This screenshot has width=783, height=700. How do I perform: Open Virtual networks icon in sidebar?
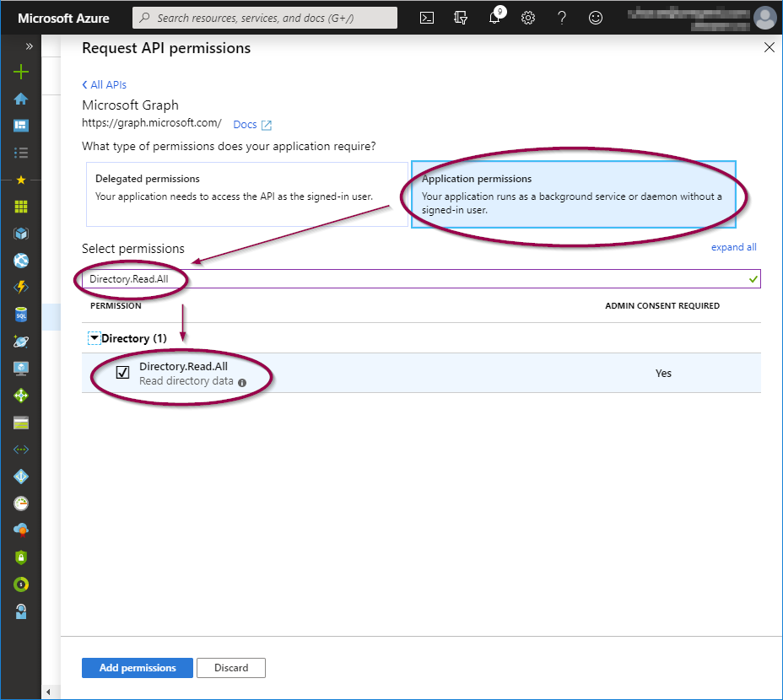pyautogui.click(x=21, y=450)
